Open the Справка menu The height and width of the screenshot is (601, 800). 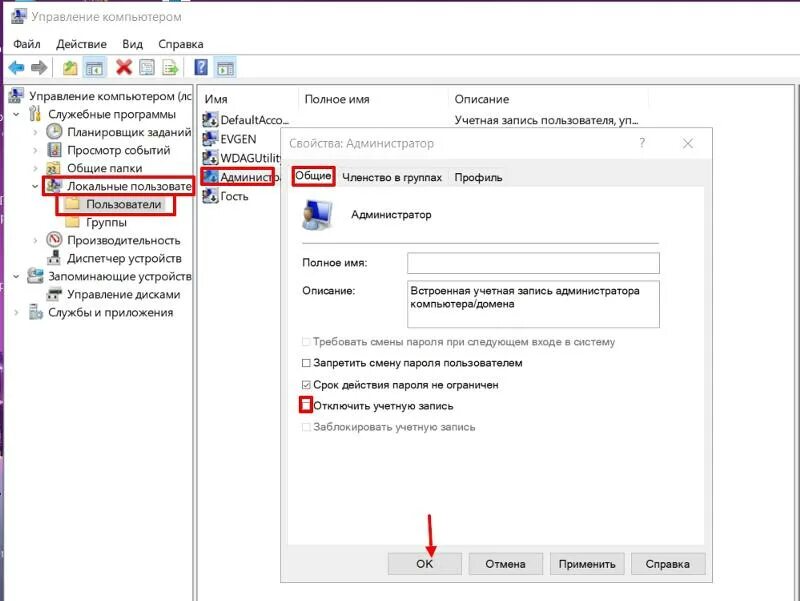pyautogui.click(x=181, y=44)
